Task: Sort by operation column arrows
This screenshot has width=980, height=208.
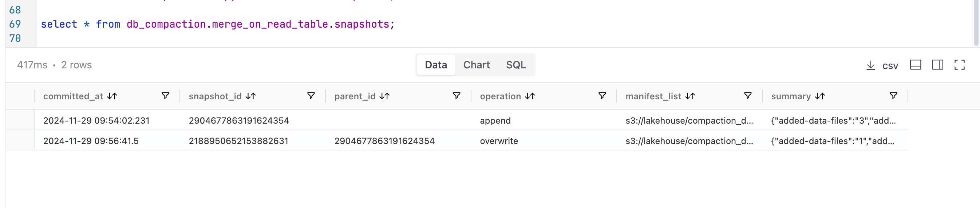Action: click(530, 96)
